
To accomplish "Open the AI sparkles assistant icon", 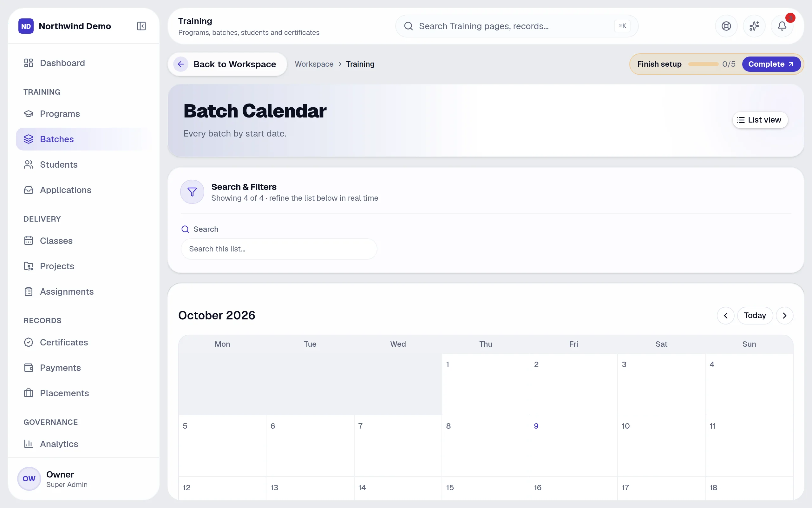I will click(x=754, y=26).
